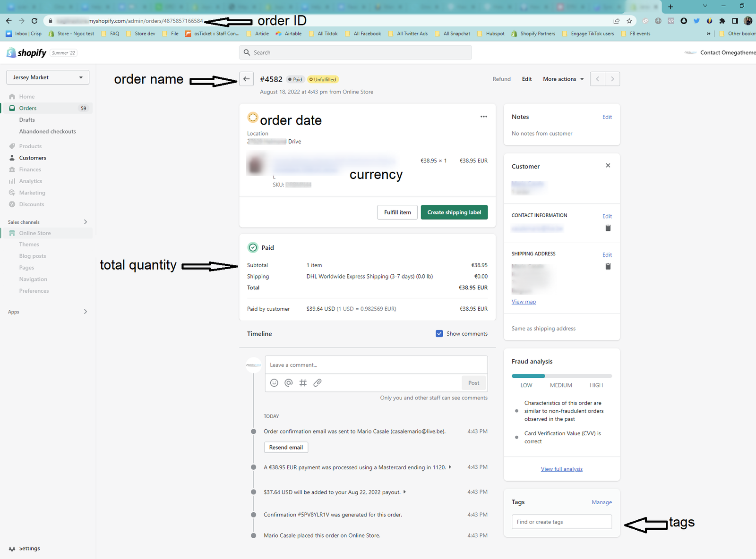Click the @ mention icon in comment toolbar
This screenshot has height=559, width=756.
(289, 383)
